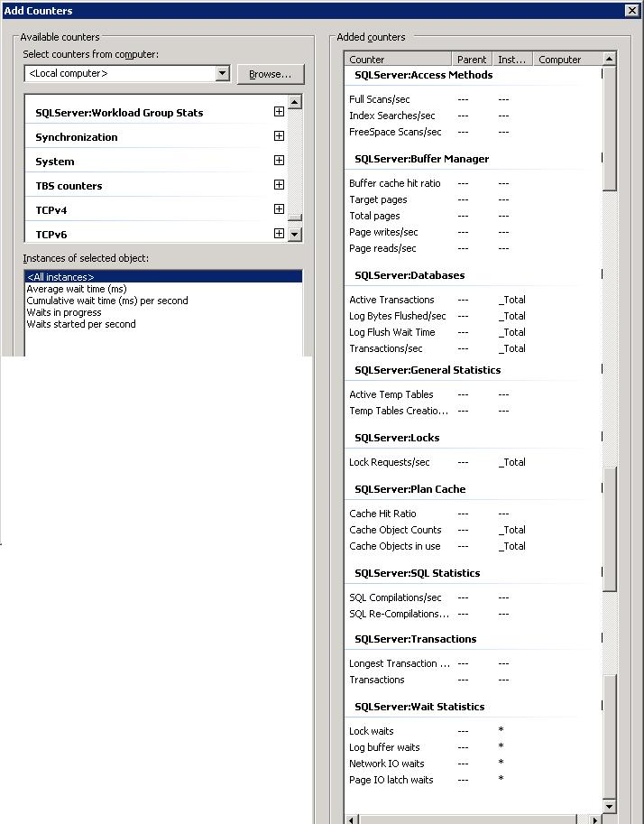
Task: Select Temp Tables Creatio... counter
Action: pyautogui.click(x=399, y=411)
